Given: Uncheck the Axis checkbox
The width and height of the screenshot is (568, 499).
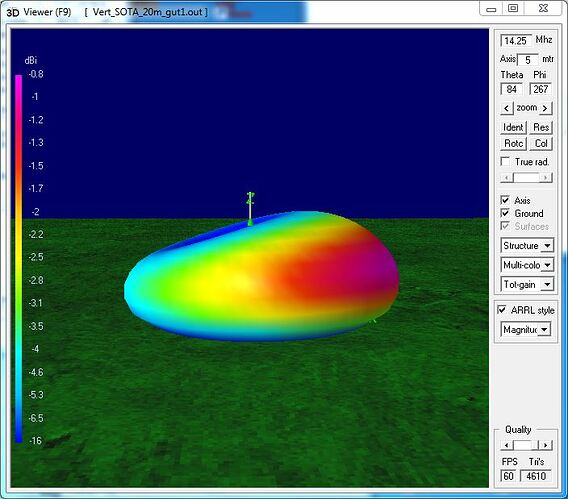Looking at the screenshot, I should [x=505, y=200].
